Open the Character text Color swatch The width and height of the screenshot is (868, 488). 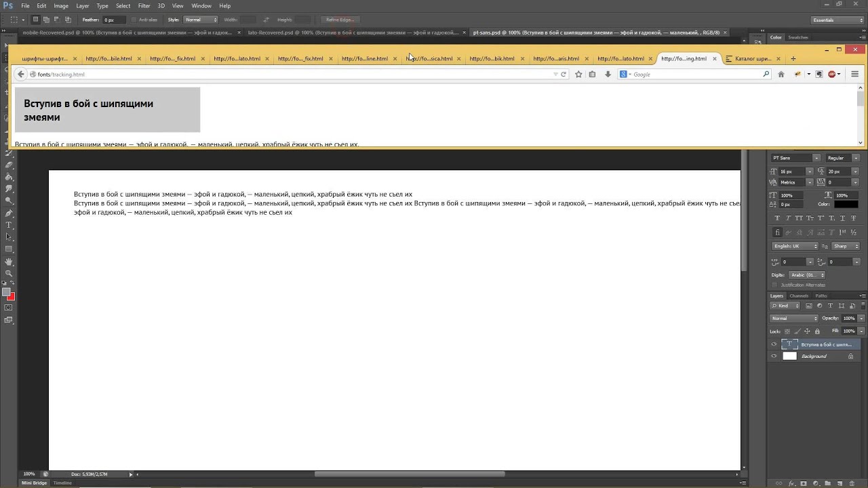846,204
